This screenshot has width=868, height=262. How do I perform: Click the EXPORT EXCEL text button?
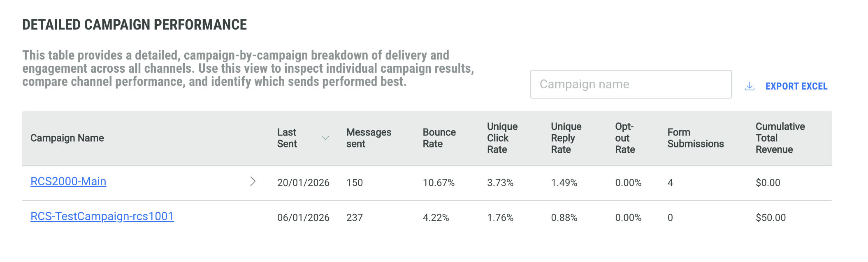pos(796,86)
